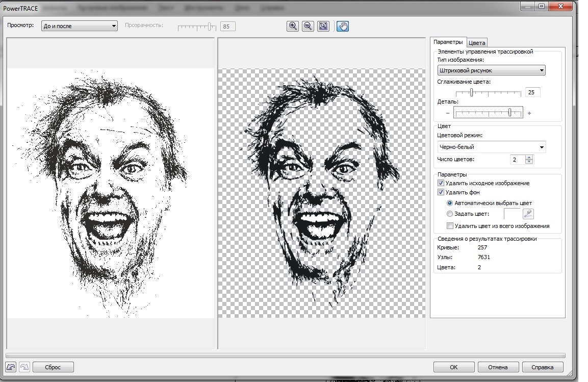Enable Удалить цвет из всего изображения
588x382 pixels.
point(450,225)
